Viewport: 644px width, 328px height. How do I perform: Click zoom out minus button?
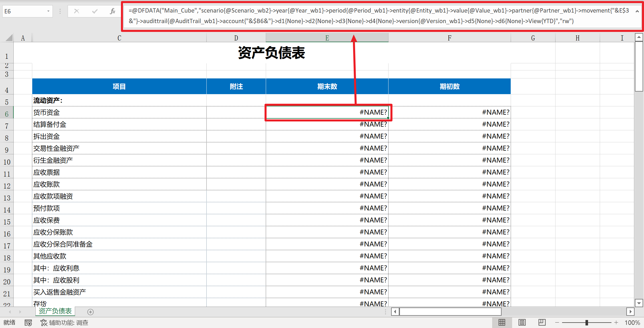[557, 323]
